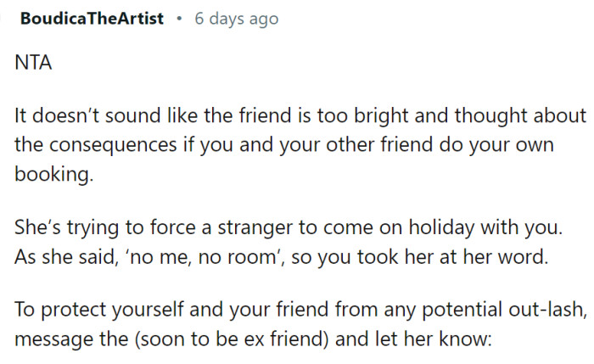The height and width of the screenshot is (364, 594).
Task: Click the "NTA" verdict text
Action: click(x=34, y=64)
